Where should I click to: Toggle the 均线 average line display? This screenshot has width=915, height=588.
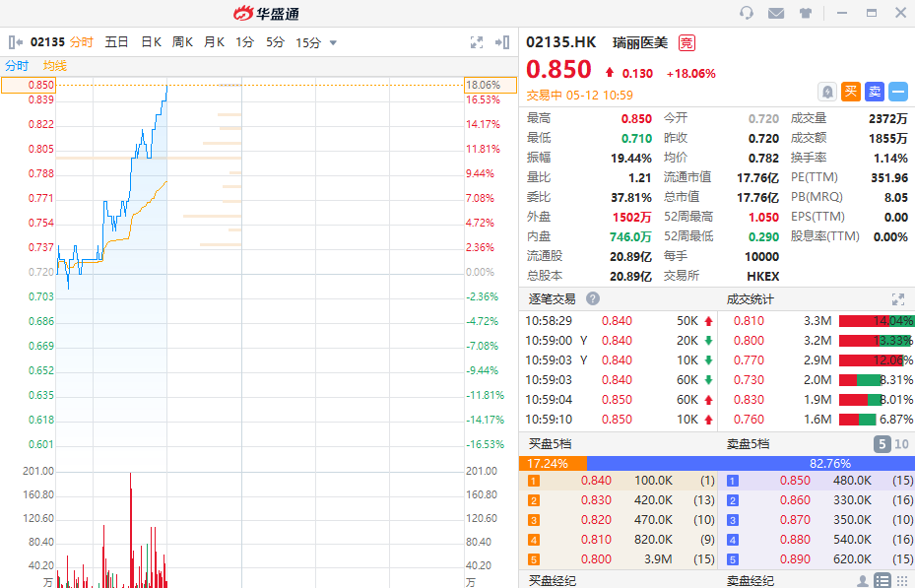tap(55, 66)
